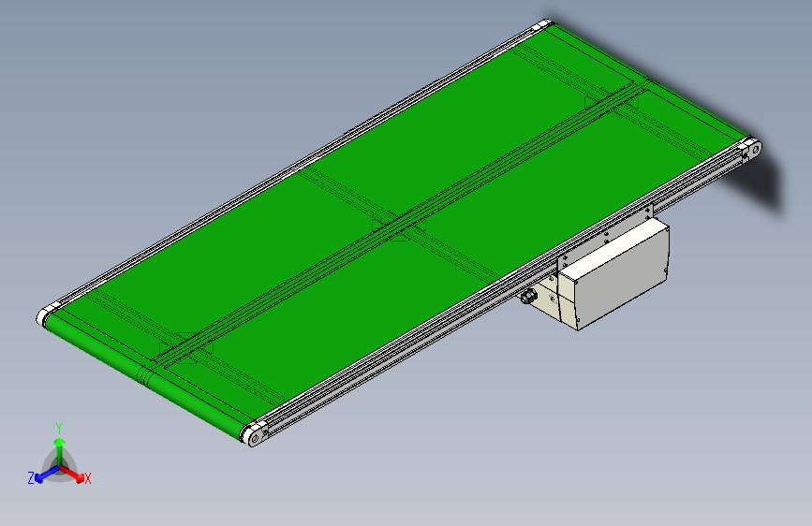
Task: Click the red X axis of the triad
Action: pos(72,474)
